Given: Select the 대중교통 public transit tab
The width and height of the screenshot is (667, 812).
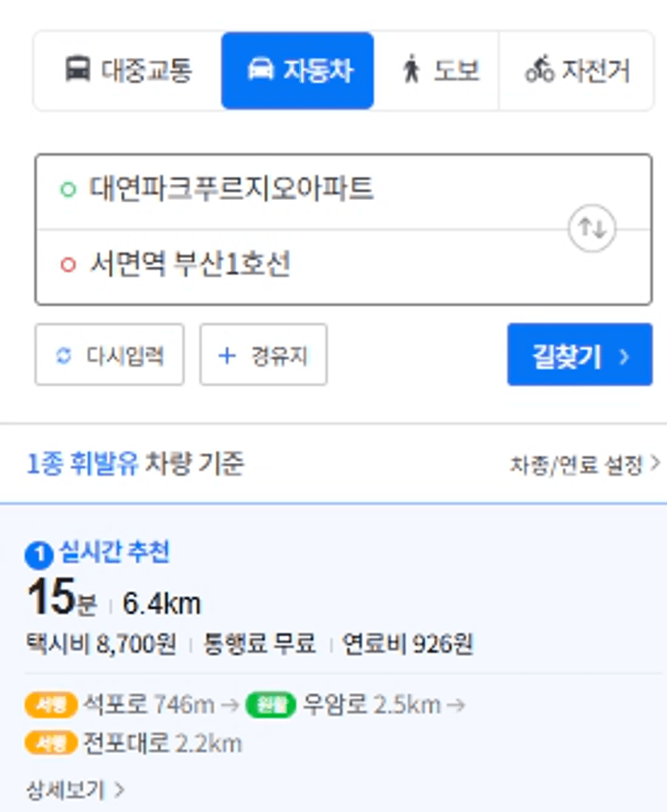Looking at the screenshot, I should (x=128, y=70).
